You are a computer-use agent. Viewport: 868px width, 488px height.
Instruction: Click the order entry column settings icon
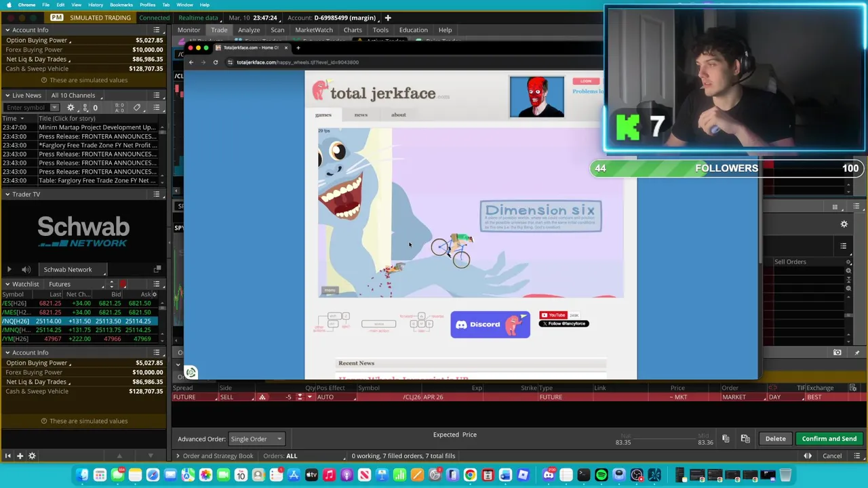click(x=853, y=388)
